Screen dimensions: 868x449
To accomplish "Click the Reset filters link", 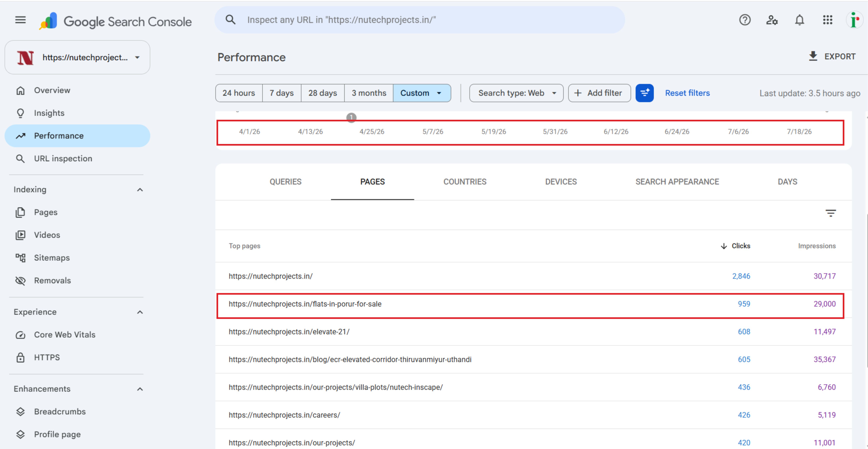I will click(687, 93).
